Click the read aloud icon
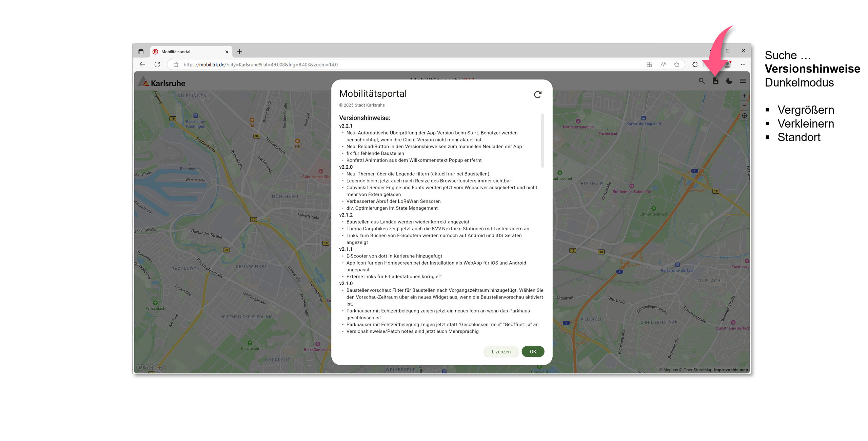The image size is (868, 441). point(663,64)
